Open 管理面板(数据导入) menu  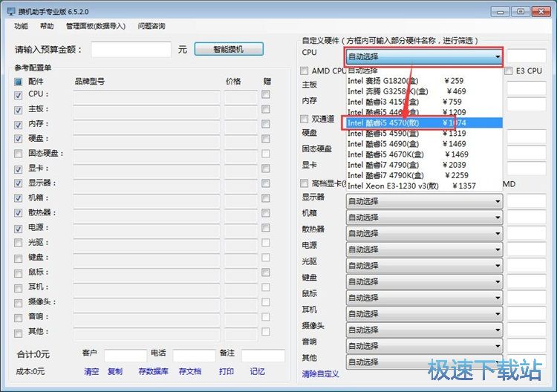(x=96, y=26)
